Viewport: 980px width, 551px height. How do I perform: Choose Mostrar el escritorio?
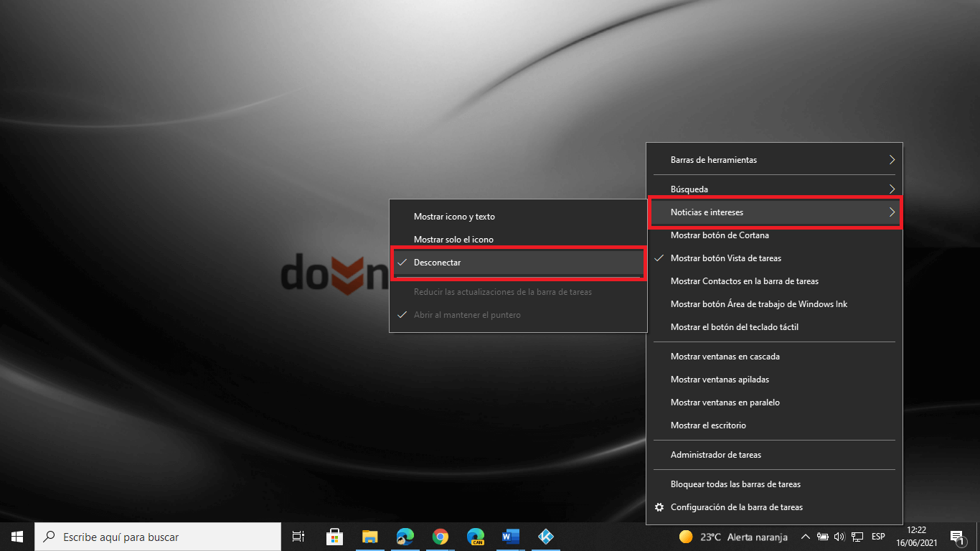click(x=775, y=425)
